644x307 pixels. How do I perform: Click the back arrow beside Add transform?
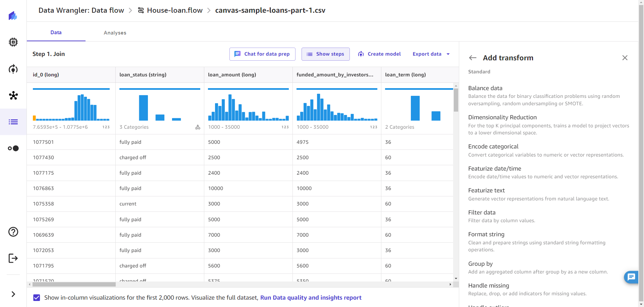pyautogui.click(x=473, y=58)
